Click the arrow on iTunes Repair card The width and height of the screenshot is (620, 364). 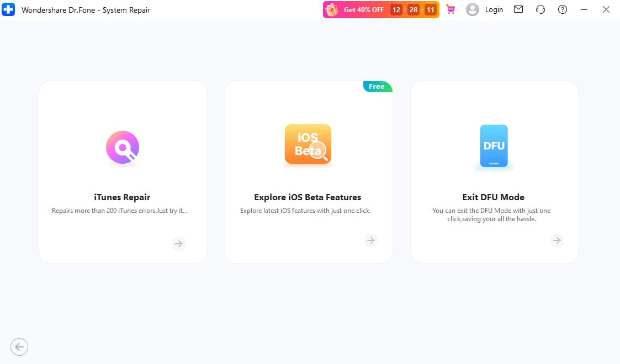point(179,244)
